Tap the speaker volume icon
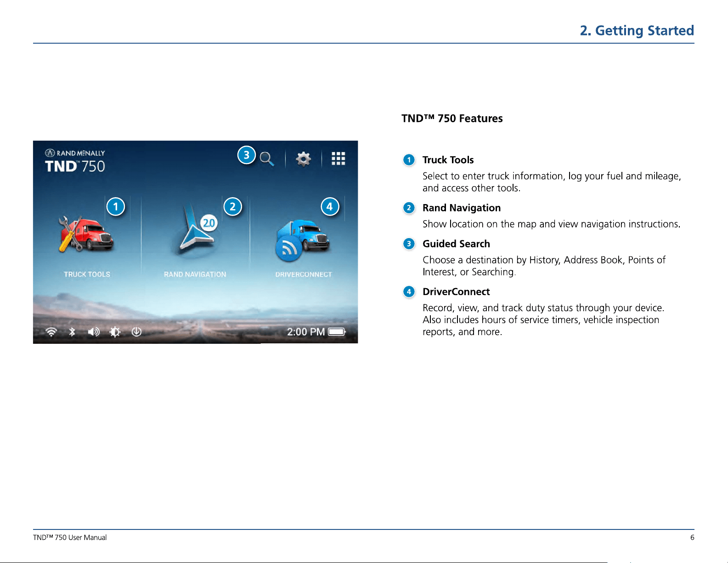This screenshot has width=728, height=563. click(x=94, y=332)
